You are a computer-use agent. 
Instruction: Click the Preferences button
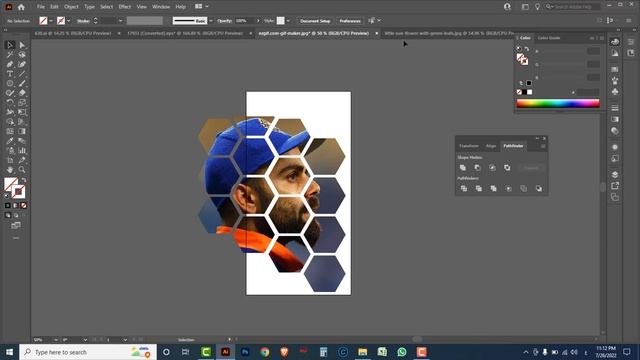(x=350, y=21)
